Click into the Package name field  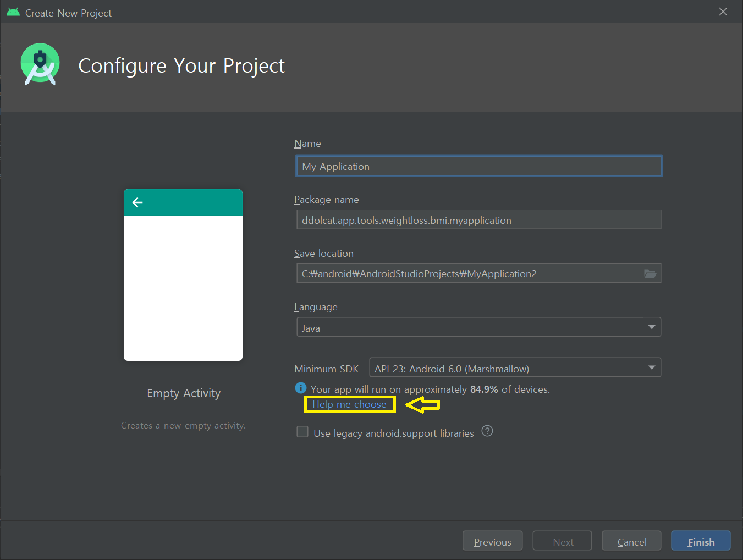pos(478,220)
